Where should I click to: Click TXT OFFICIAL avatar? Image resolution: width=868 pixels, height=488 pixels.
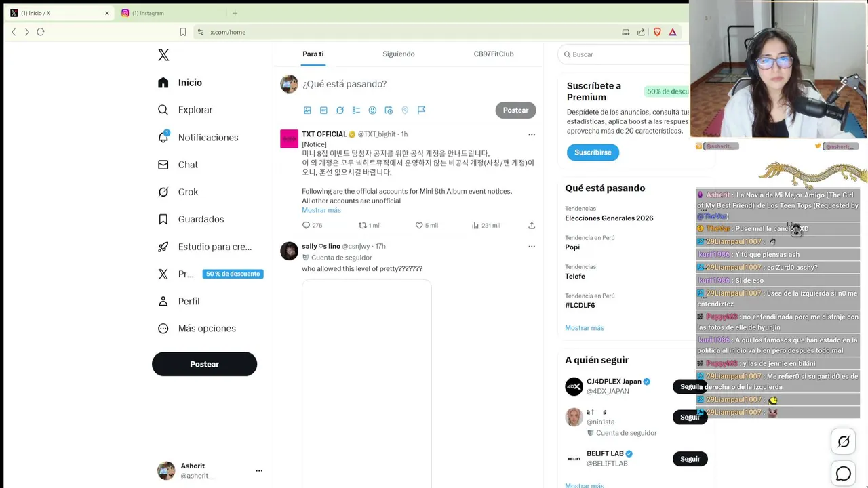point(290,139)
